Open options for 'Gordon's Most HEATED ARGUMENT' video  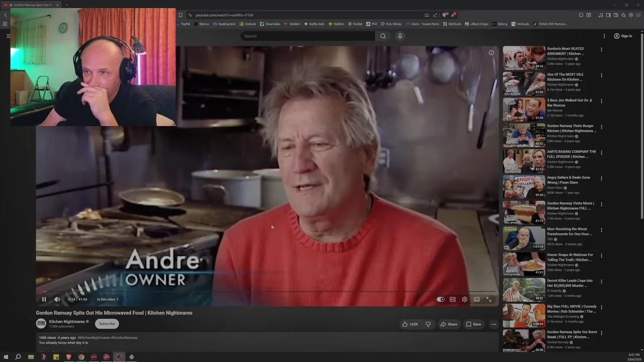601,50
